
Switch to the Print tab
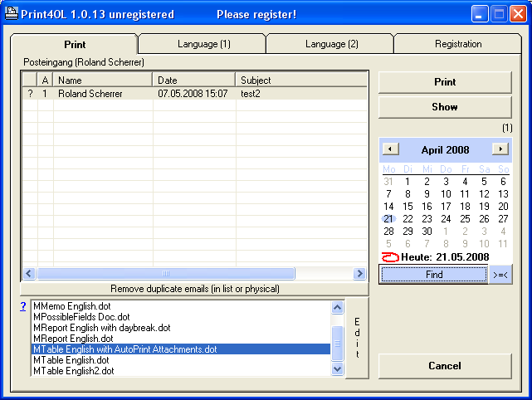click(75, 45)
